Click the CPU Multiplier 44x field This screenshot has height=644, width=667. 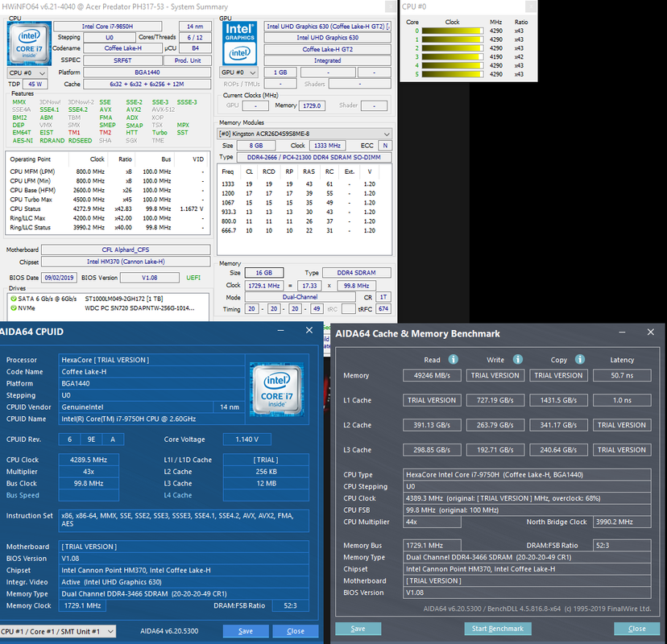click(432, 522)
